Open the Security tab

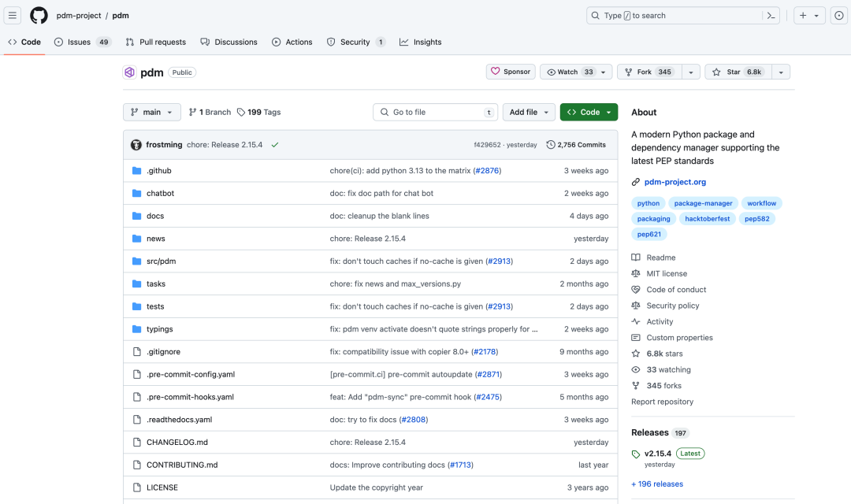click(356, 43)
